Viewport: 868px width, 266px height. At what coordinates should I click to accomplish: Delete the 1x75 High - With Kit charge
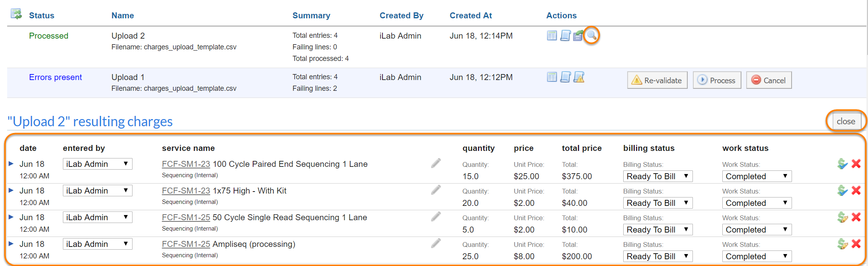(x=856, y=190)
